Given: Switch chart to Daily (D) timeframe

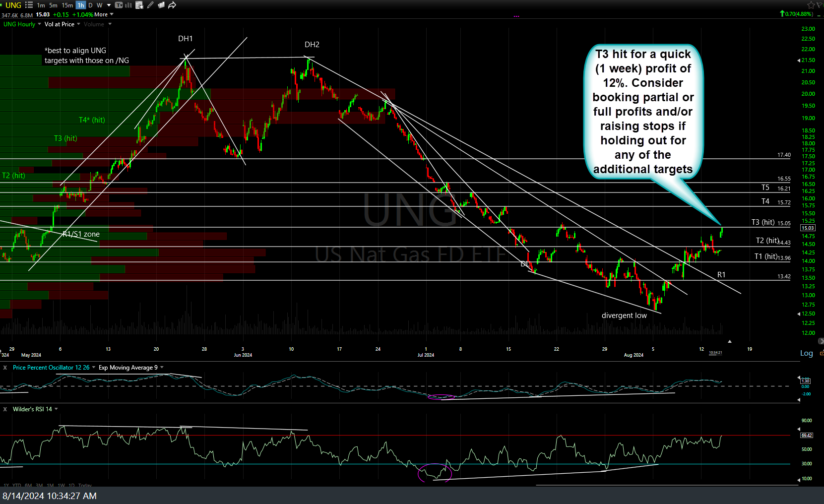Looking at the screenshot, I should pyautogui.click(x=90, y=5).
